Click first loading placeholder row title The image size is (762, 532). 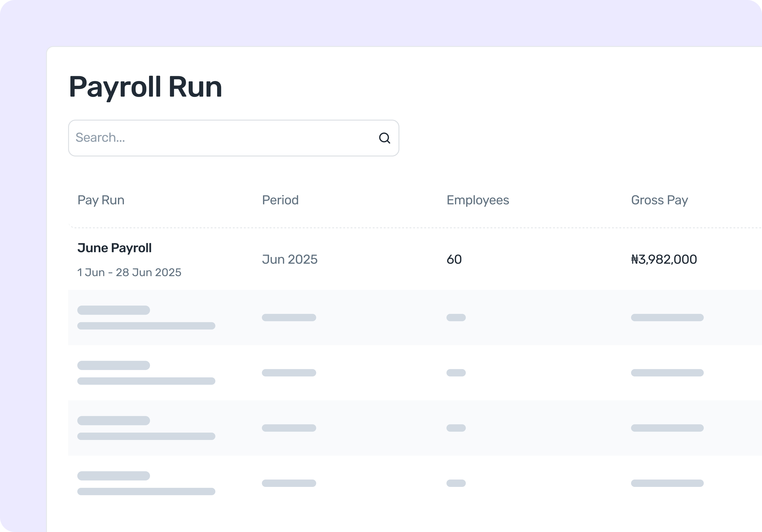tap(113, 310)
